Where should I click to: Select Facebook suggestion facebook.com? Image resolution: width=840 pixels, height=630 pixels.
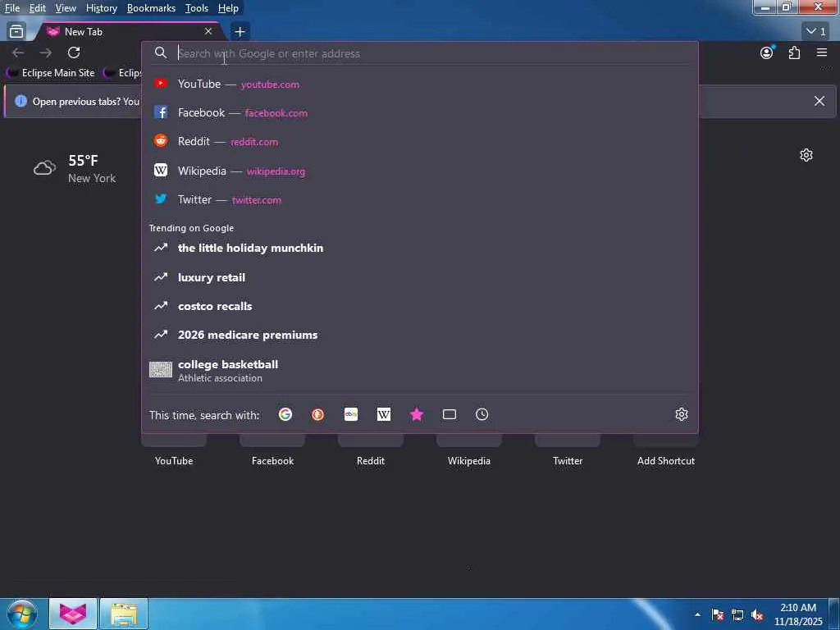pos(419,112)
